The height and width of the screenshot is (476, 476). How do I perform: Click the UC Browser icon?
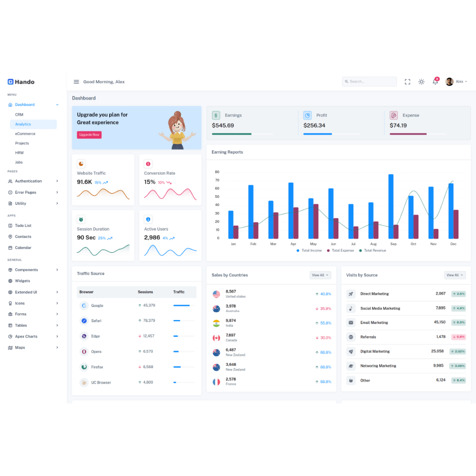84,383
